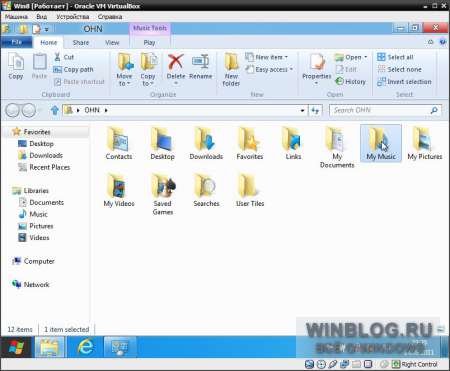Select the User Tiles folder
This screenshot has height=371, width=450.
250,190
